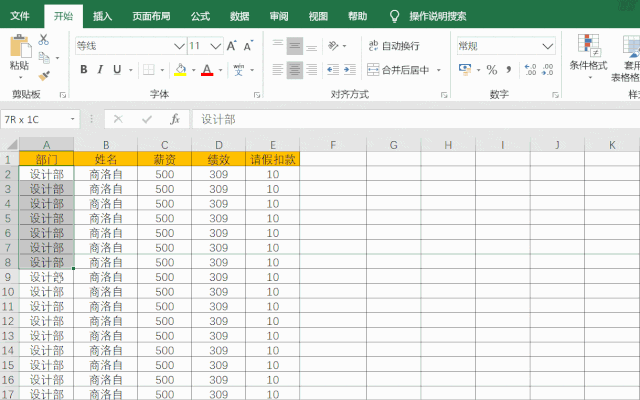Increase decimal places
640x400 pixels.
point(530,70)
